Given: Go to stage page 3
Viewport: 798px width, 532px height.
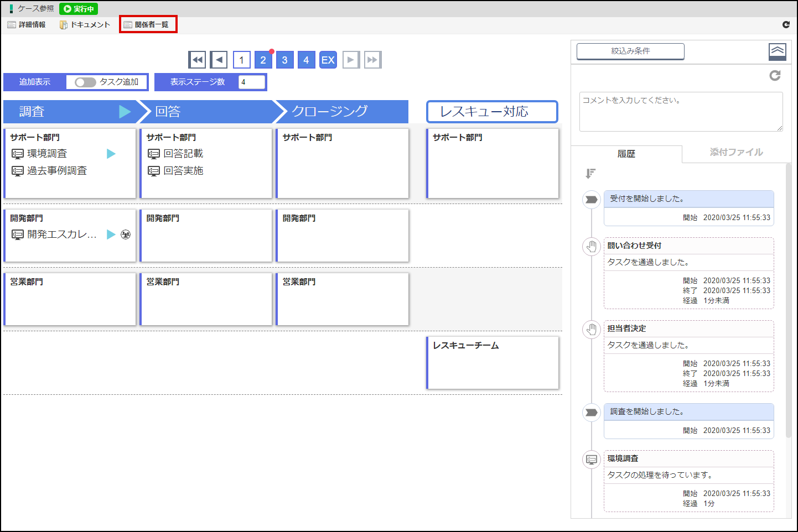Looking at the screenshot, I should pos(284,60).
